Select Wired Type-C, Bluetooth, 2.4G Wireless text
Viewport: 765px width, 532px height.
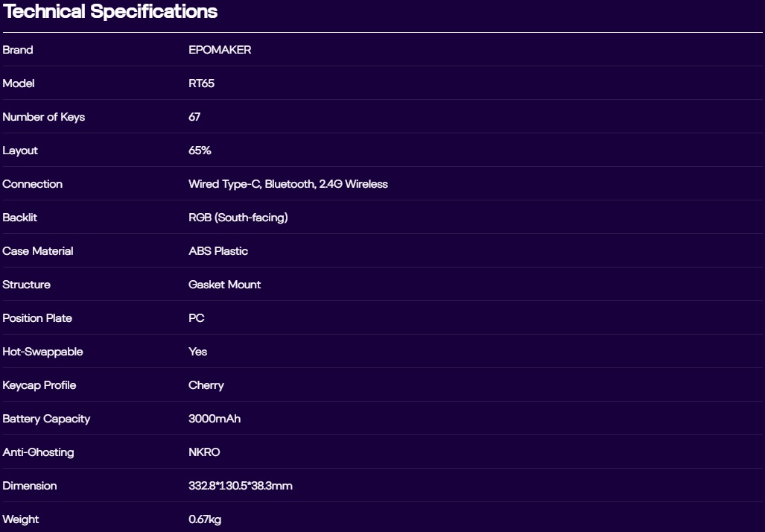click(x=288, y=184)
